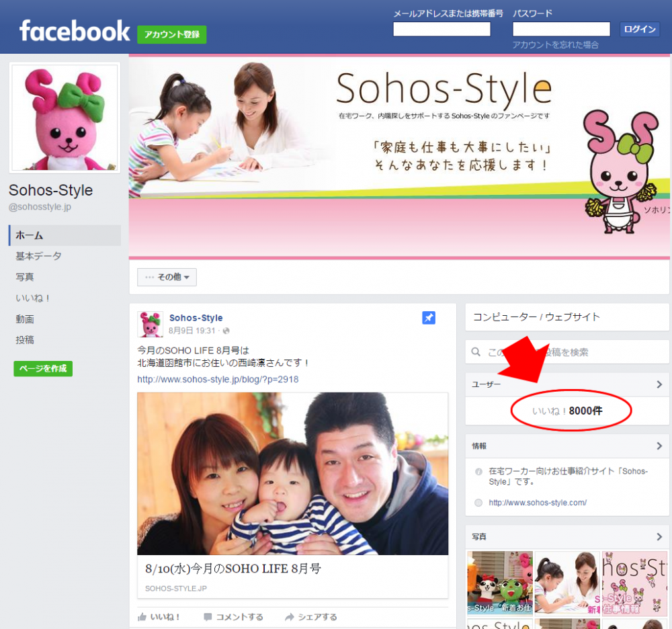Click the Sohos-Style page name heading
Image resolution: width=672 pixels, height=629 pixels.
[50, 190]
